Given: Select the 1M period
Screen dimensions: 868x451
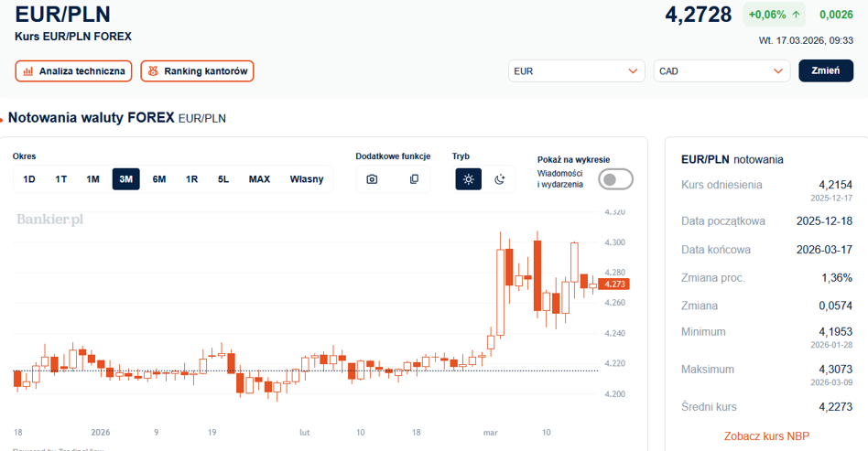Looking at the screenshot, I should coord(92,179).
